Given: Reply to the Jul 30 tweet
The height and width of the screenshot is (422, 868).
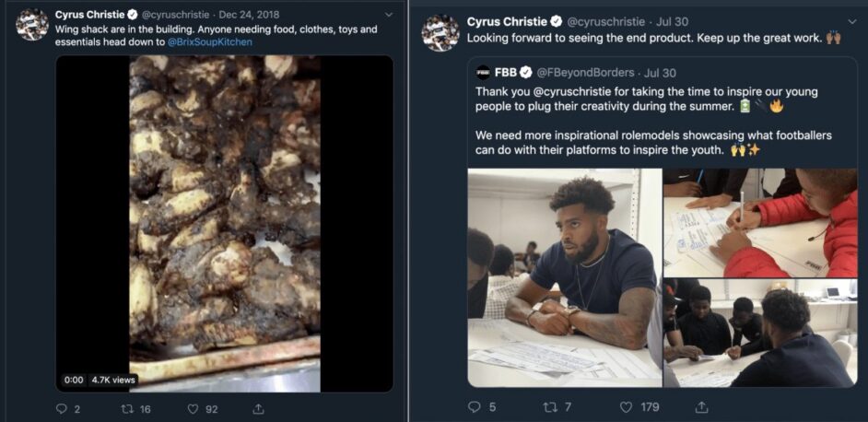Looking at the screenshot, I should 475,407.
